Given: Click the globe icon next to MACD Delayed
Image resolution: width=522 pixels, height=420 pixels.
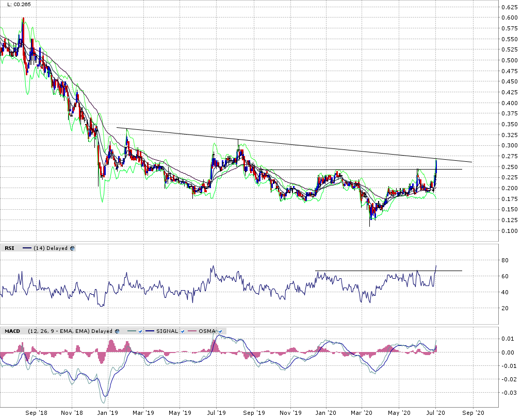Looking at the screenshot, I should tap(117, 331).
